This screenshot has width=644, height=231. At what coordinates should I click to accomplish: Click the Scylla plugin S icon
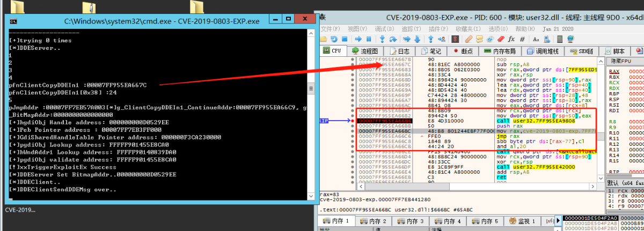(x=455, y=39)
